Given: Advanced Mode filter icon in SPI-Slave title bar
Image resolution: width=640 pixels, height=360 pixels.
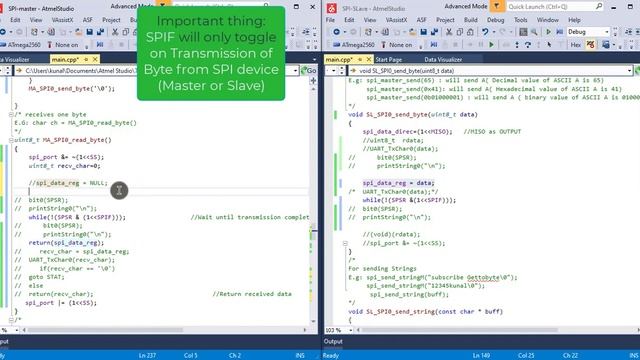Looking at the screenshot, I should coord(497,6).
